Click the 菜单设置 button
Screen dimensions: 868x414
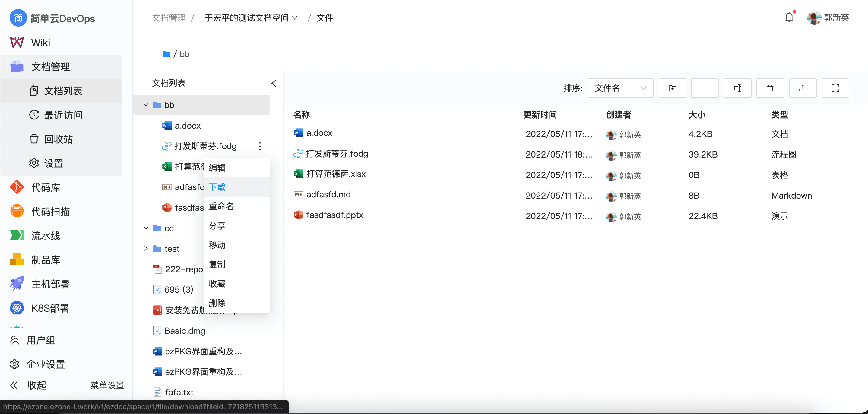[x=107, y=385]
